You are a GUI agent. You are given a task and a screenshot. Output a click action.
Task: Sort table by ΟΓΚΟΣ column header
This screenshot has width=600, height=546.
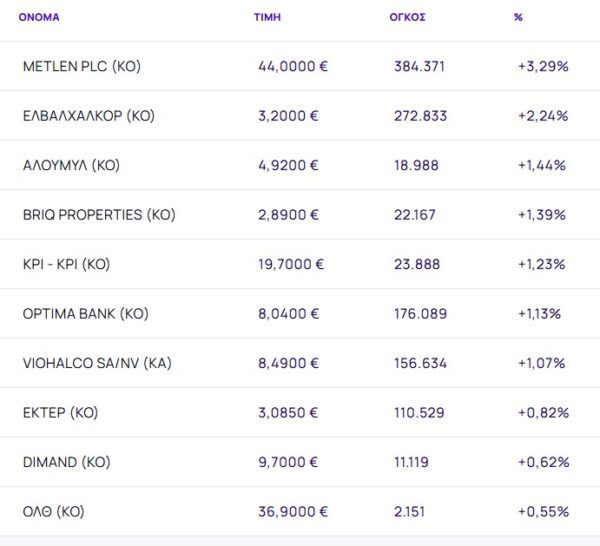406,17
